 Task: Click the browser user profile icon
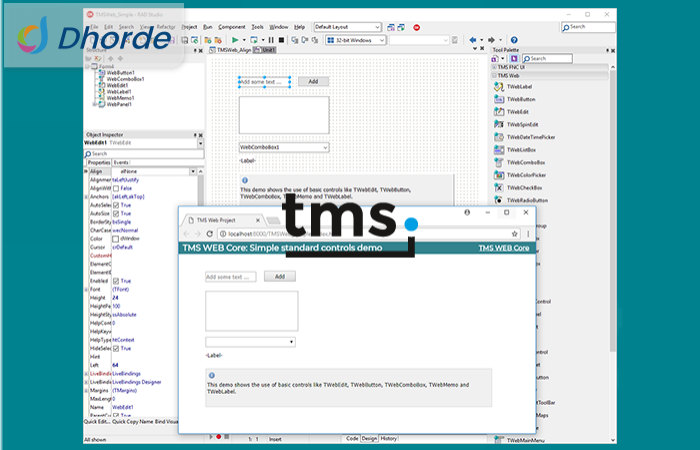coord(467,212)
